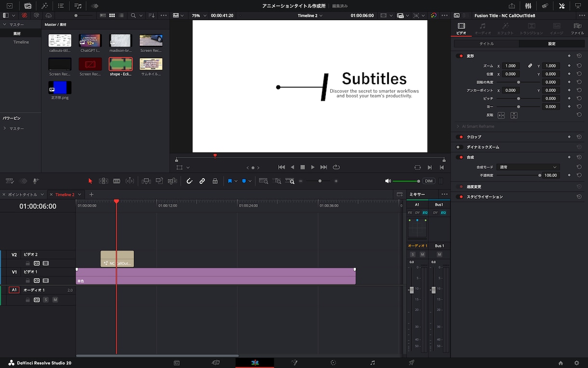
Task: Stop playback in the viewer
Action: (x=303, y=167)
